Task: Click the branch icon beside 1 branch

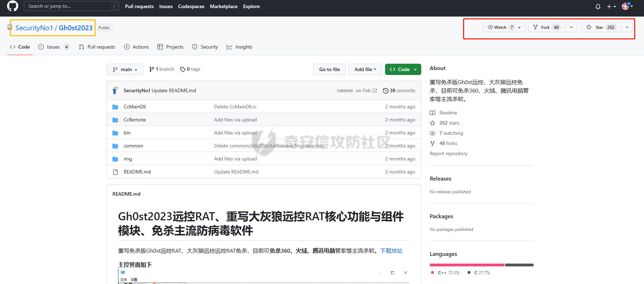Action: [151, 69]
